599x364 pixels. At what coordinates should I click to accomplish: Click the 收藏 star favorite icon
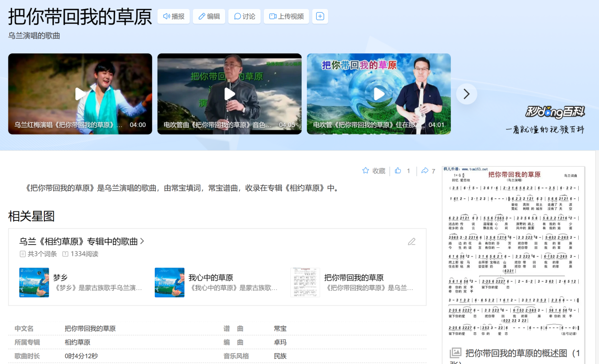pyautogui.click(x=366, y=171)
